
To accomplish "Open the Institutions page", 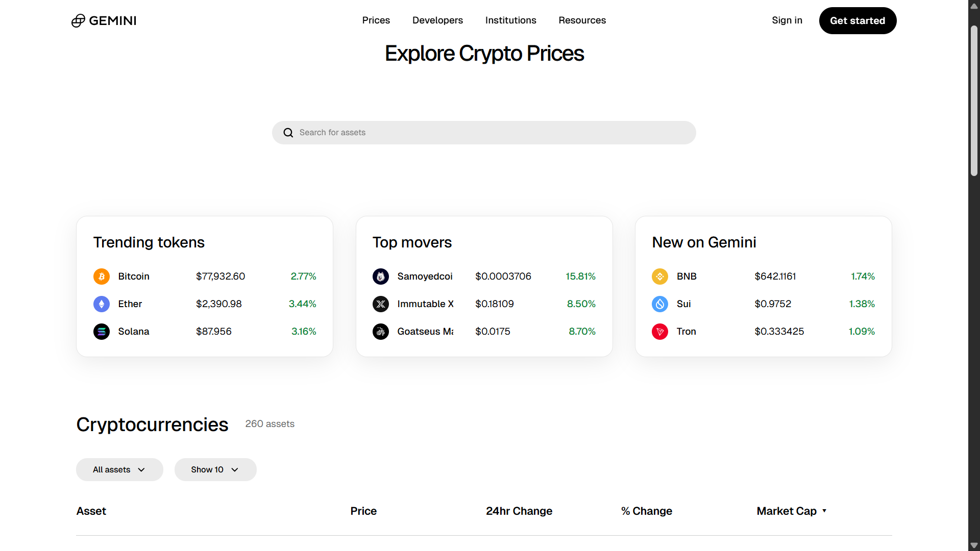I will pos(511,20).
